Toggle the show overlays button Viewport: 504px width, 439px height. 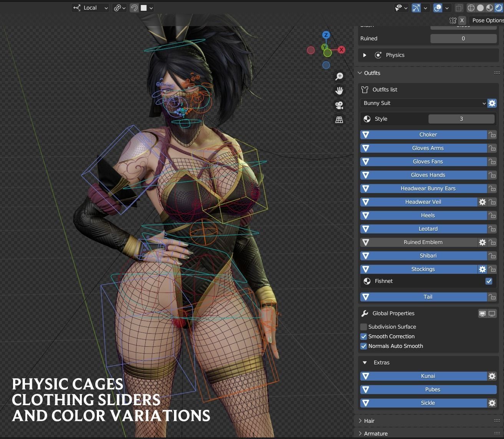click(438, 8)
